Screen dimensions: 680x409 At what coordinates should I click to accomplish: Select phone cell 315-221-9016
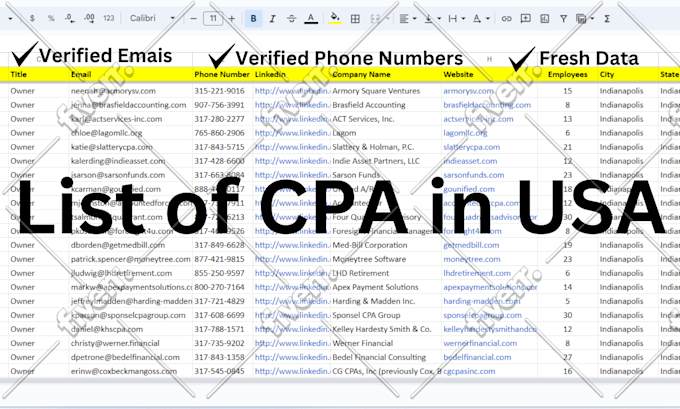coord(222,91)
